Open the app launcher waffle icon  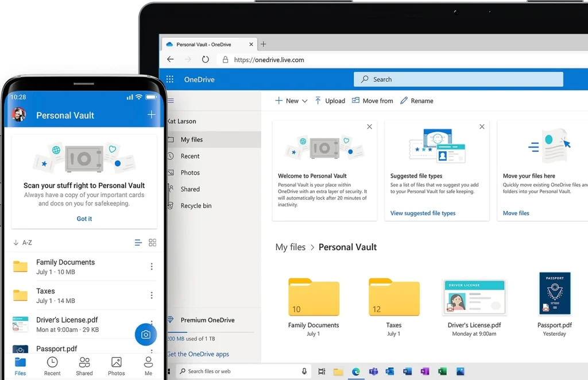170,79
